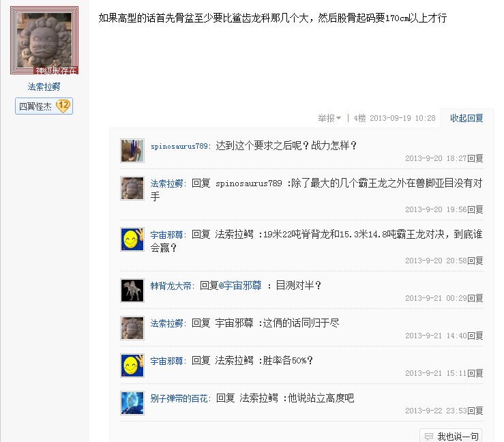The width and height of the screenshot is (504, 442).
Task: Click 棘背龙大帝's dinosaur avatar
Action: pyautogui.click(x=132, y=291)
